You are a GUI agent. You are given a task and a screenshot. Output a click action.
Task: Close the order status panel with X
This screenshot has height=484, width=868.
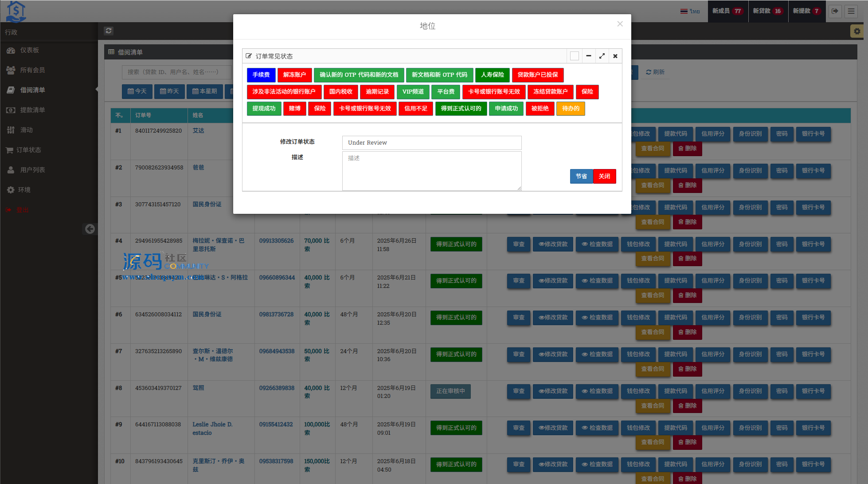(615, 56)
